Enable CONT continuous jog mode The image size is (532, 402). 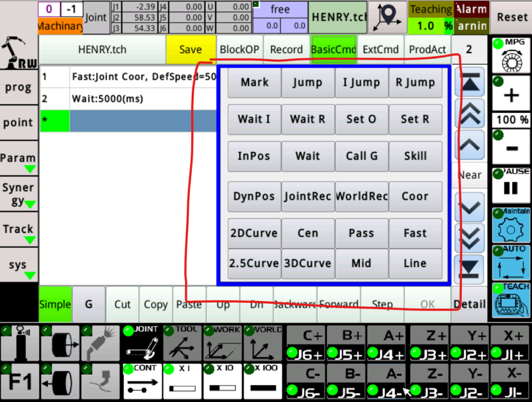[x=142, y=381]
